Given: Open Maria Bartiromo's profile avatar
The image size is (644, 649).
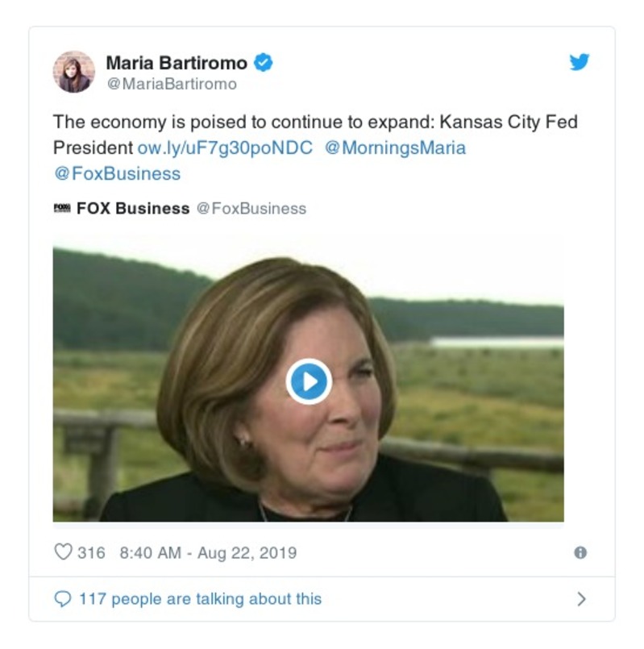Looking at the screenshot, I should pyautogui.click(x=73, y=72).
